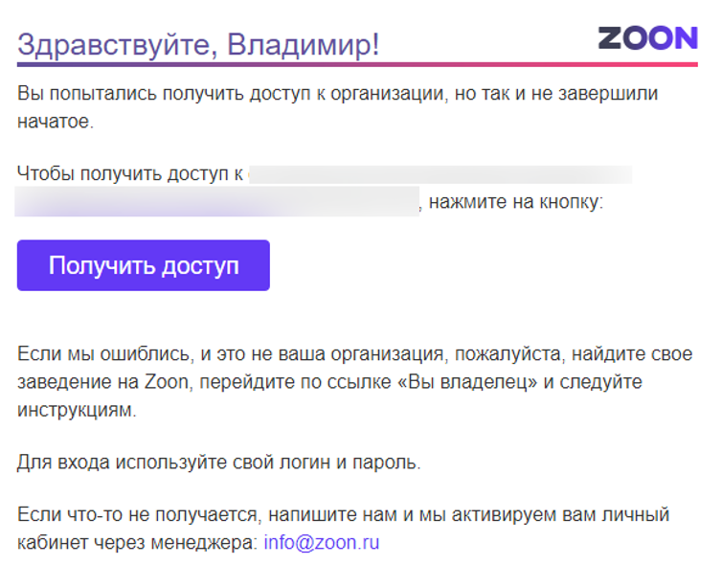Click the «Здравствуйте, Владимир!» greeting heading

click(x=198, y=44)
